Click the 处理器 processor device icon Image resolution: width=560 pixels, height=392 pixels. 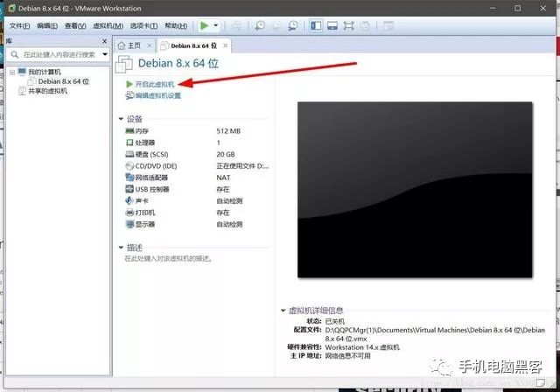(x=129, y=143)
